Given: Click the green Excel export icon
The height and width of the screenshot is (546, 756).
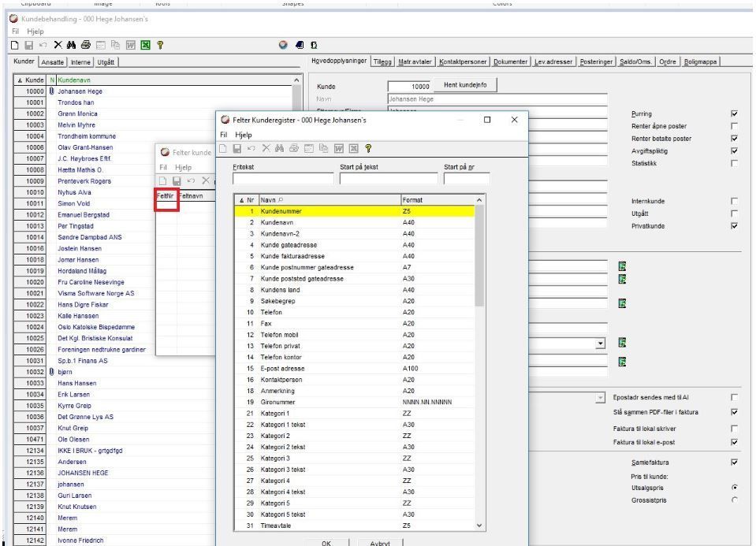Looking at the screenshot, I should [145, 45].
